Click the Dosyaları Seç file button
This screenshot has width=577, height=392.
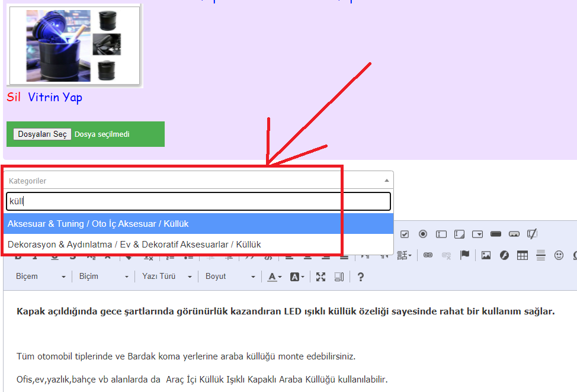[42, 134]
